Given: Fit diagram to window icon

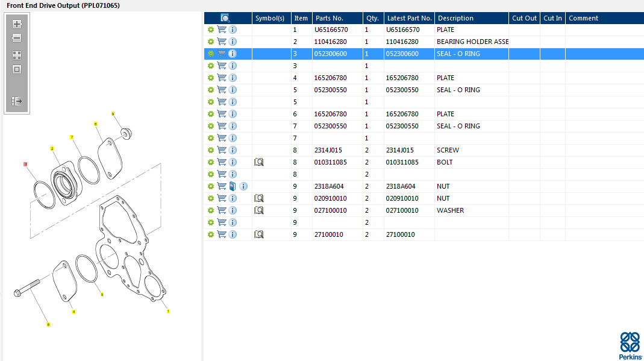Looking at the screenshot, I should tap(17, 69).
